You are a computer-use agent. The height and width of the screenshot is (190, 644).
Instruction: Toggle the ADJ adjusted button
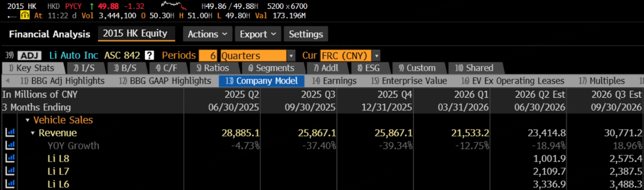30,55
